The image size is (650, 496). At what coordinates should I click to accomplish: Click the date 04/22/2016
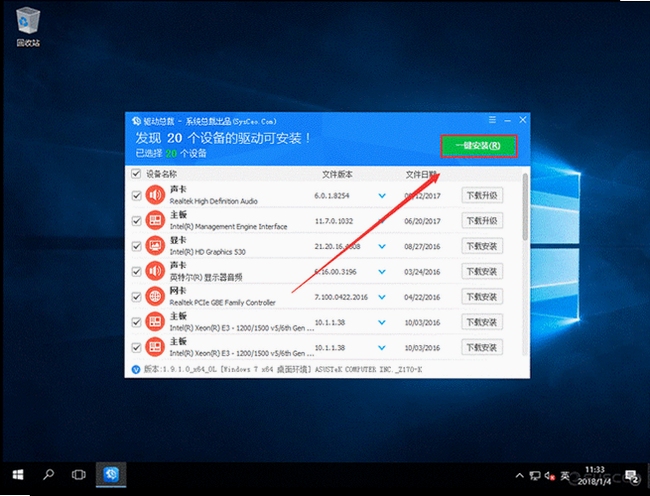422,297
